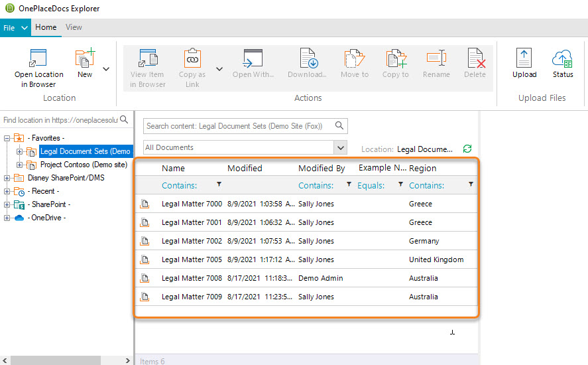The height and width of the screenshot is (365, 588).
Task: Click document set icon for Legal Matter 7008
Action: pyautogui.click(x=145, y=278)
